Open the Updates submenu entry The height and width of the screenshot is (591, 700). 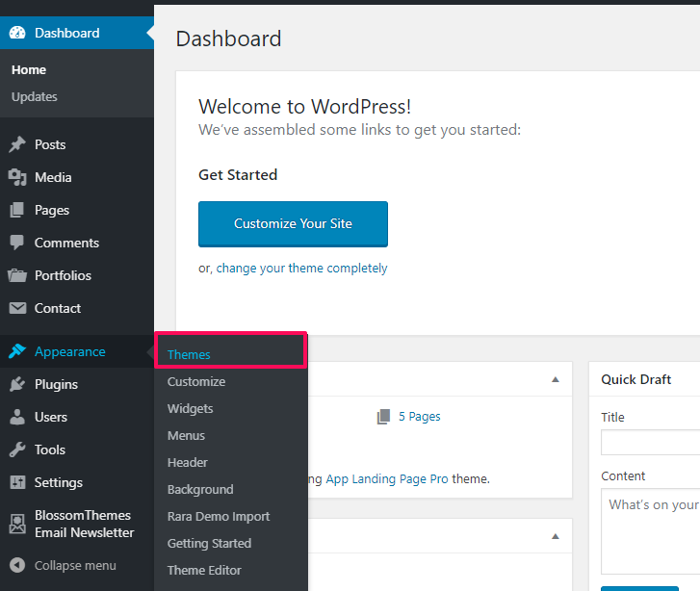pos(35,97)
